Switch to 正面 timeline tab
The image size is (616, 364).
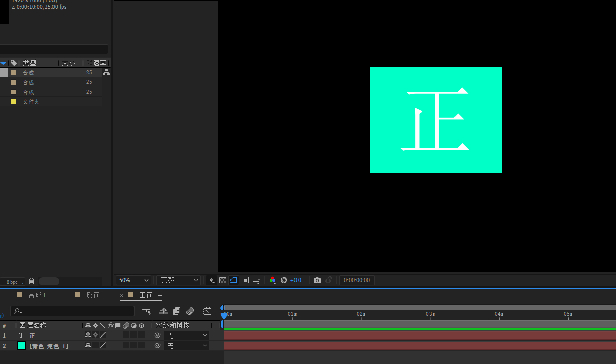click(x=146, y=295)
